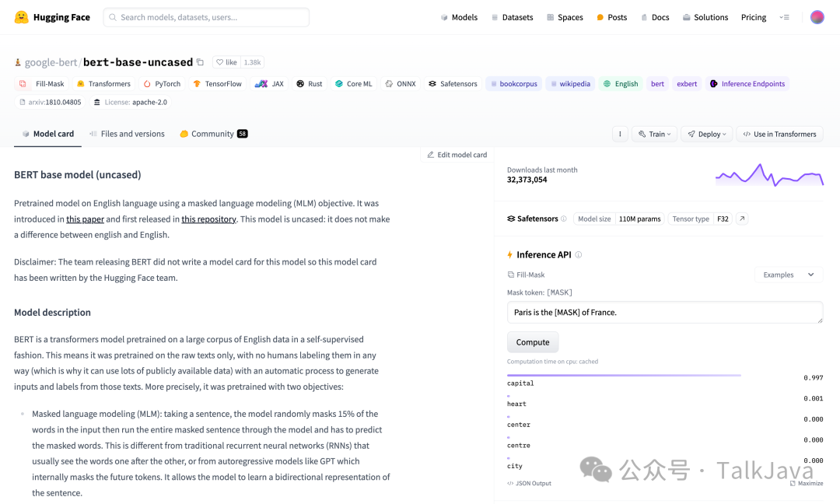840x504 pixels.
Task: Open the Datasets section from top navigation
Action: pyautogui.click(x=512, y=16)
